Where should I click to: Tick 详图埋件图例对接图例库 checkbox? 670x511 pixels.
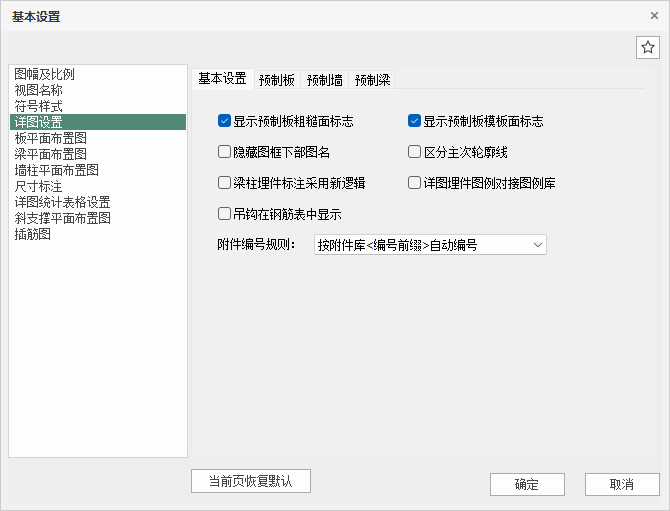[414, 183]
